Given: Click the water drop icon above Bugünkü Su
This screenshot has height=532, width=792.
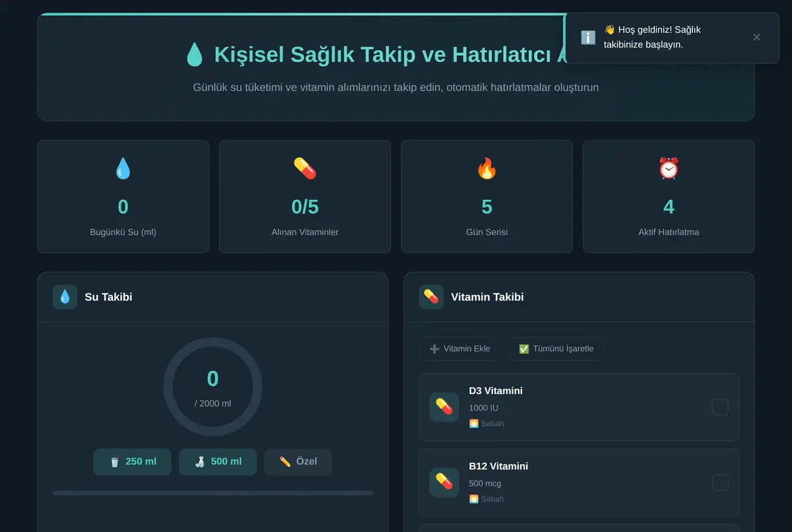Looking at the screenshot, I should [x=123, y=168].
